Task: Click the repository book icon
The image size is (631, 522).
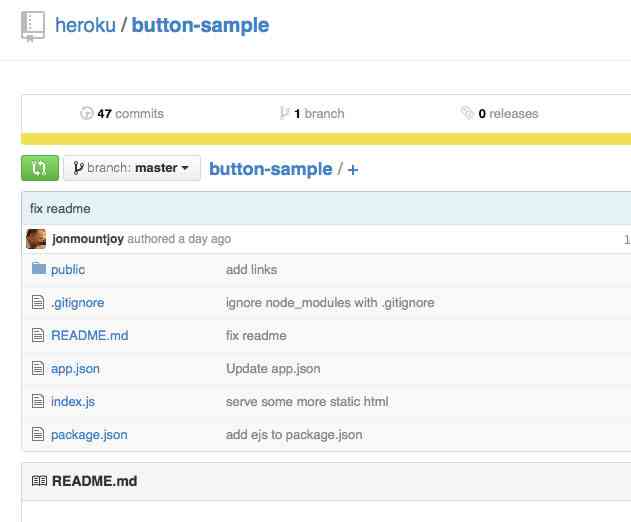Action: 33,27
